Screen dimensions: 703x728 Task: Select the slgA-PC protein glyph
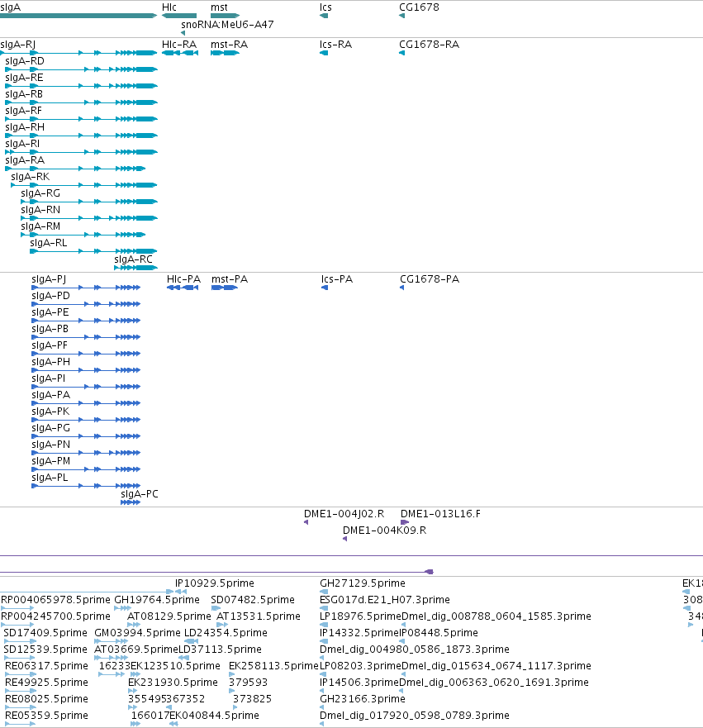[131, 502]
